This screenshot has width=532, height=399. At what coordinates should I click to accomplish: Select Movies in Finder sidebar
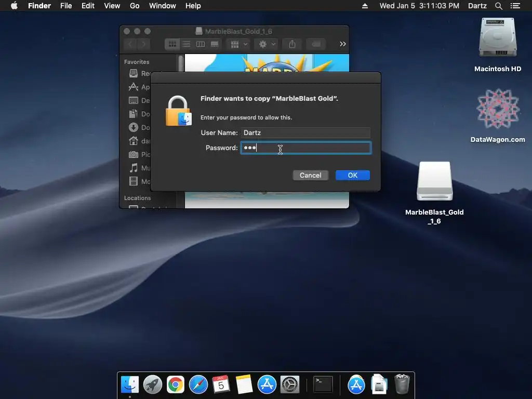tap(139, 181)
